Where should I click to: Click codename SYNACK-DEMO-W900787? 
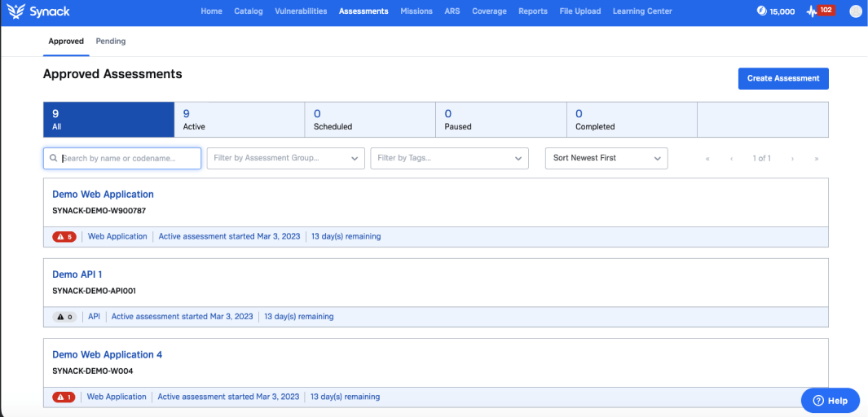[x=99, y=211]
